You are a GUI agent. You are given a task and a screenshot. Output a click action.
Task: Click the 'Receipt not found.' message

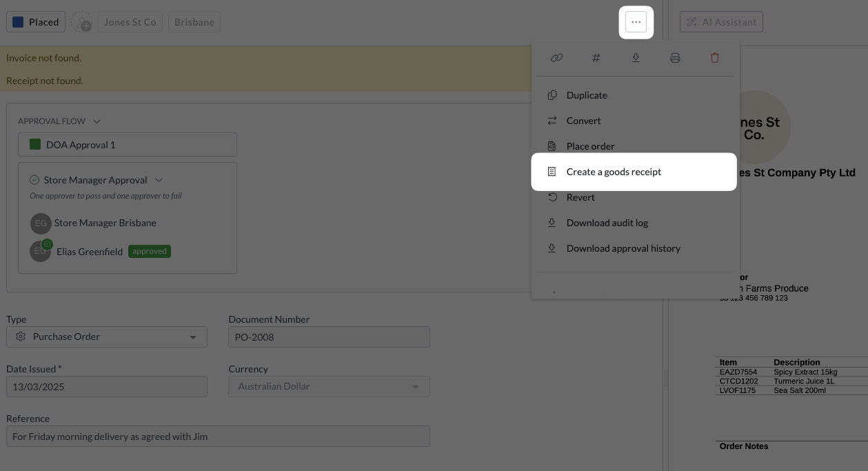click(x=45, y=81)
